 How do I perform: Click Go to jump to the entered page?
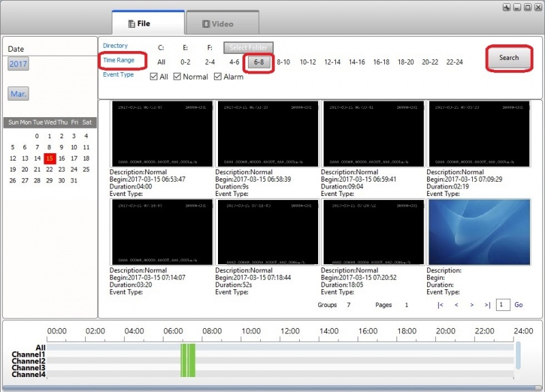(x=518, y=305)
